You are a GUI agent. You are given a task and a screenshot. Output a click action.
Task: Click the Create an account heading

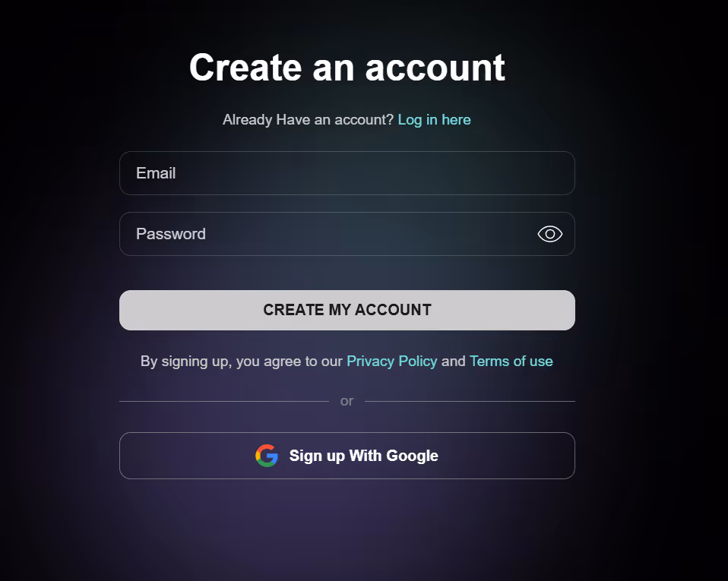pyautogui.click(x=347, y=68)
